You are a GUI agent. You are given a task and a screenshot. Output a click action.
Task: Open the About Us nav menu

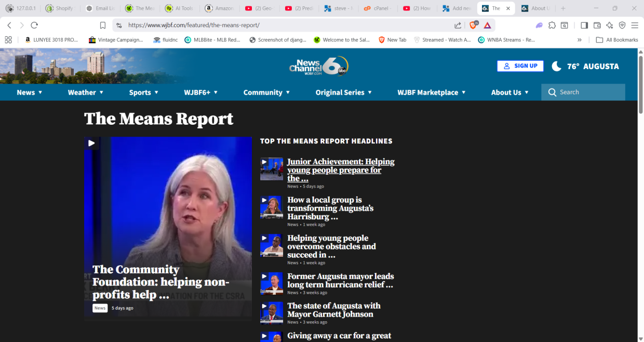pyautogui.click(x=510, y=93)
